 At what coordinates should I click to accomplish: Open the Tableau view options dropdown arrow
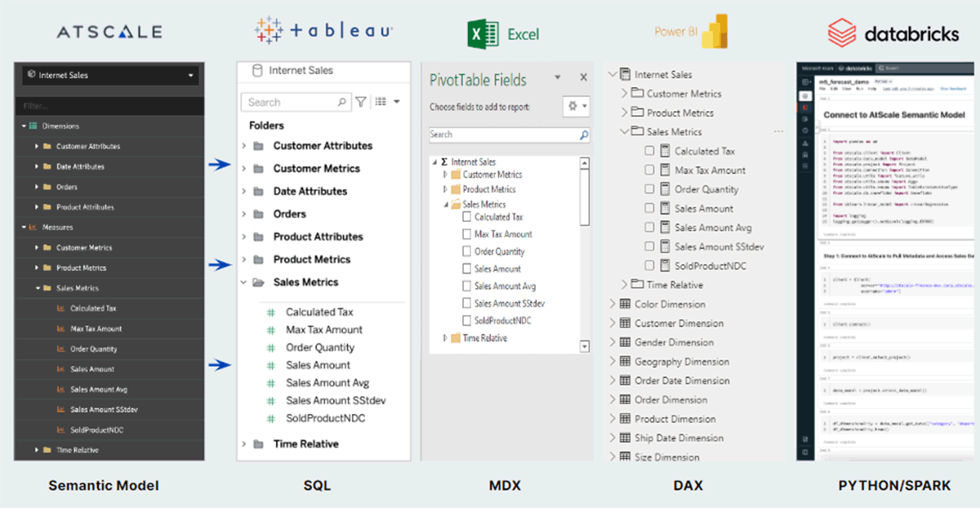pos(396,102)
